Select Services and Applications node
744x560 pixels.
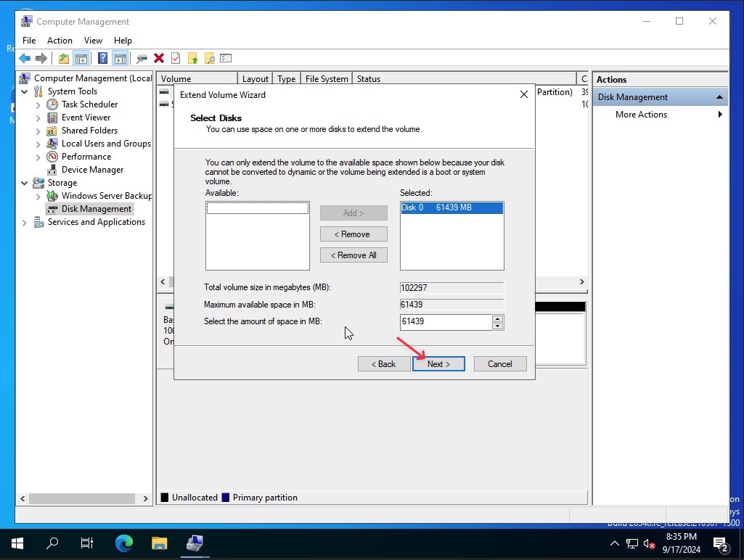(97, 222)
